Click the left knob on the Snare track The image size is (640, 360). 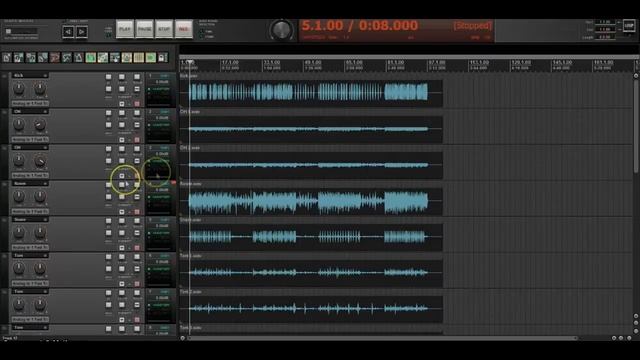click(19, 232)
